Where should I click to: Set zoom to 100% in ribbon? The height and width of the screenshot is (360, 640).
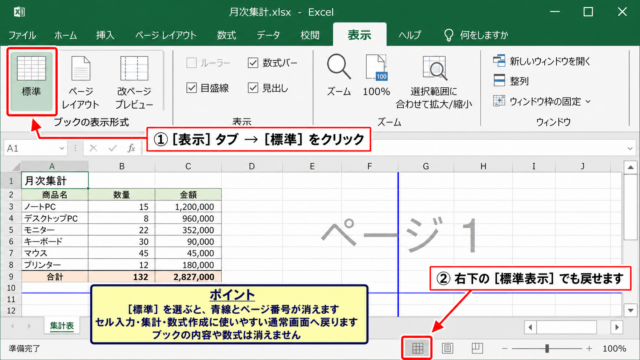[376, 76]
